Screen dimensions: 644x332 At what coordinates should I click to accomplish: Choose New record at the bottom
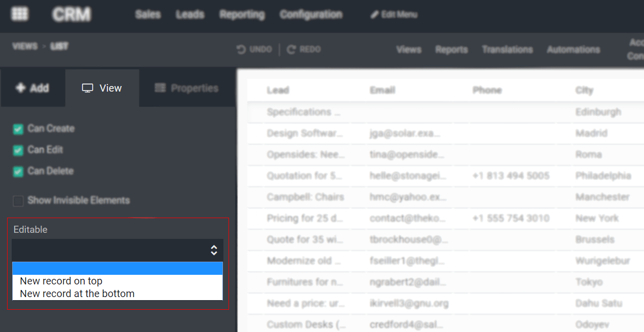(77, 294)
